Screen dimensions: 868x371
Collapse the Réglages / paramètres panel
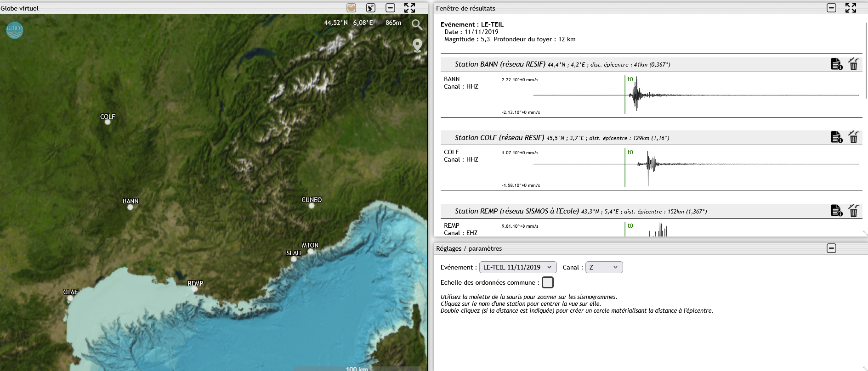pos(831,248)
